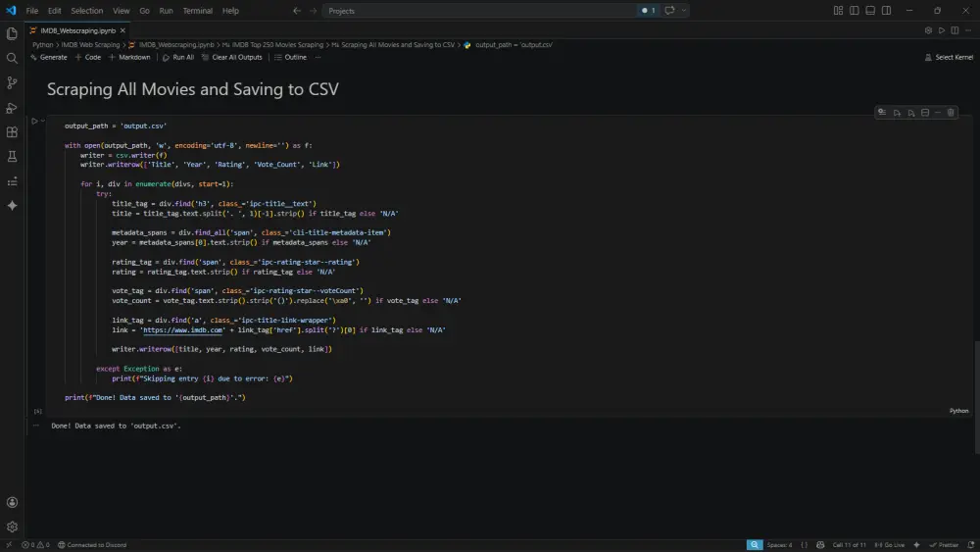
Task: Open notifications bell in status bar
Action: (x=970, y=545)
